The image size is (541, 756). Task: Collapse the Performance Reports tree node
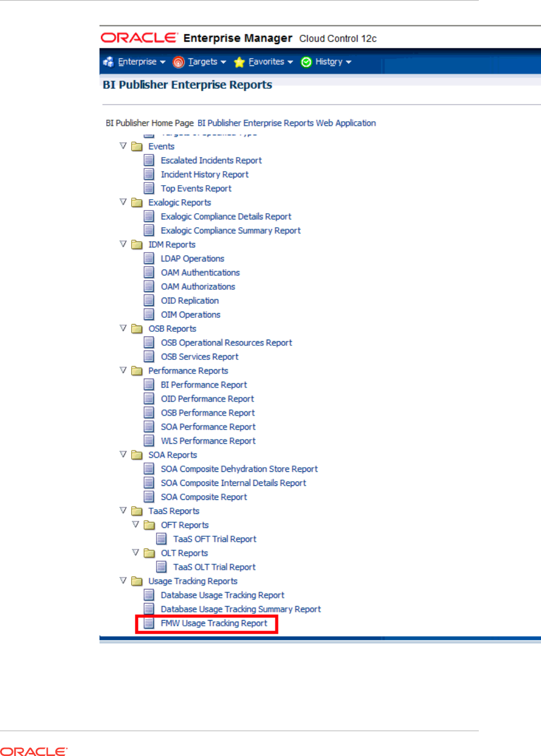[123, 370]
